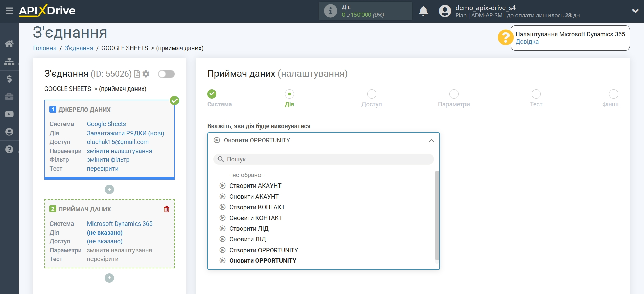Open connection settings gear icon

click(146, 74)
